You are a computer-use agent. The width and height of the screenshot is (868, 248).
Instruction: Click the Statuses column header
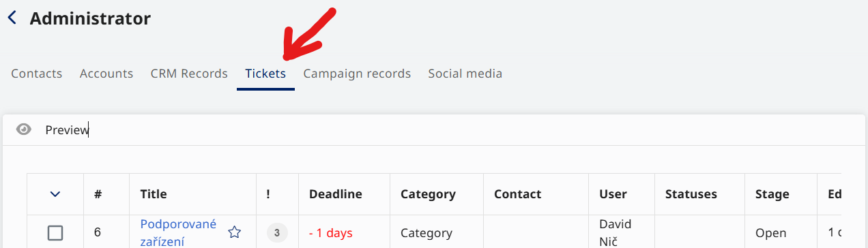[x=691, y=194]
